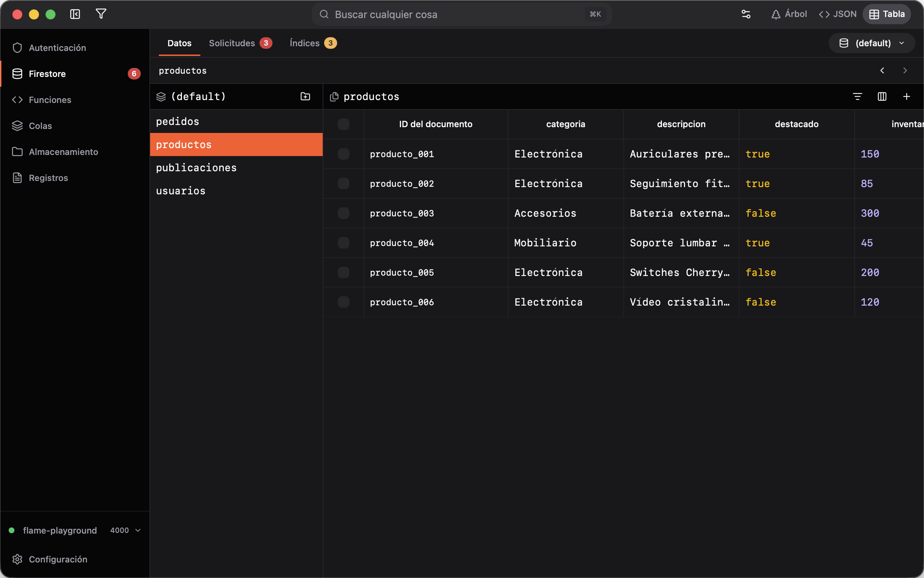The width and height of the screenshot is (924, 578).
Task: Click the productos breadcrumb path
Action: [183, 71]
